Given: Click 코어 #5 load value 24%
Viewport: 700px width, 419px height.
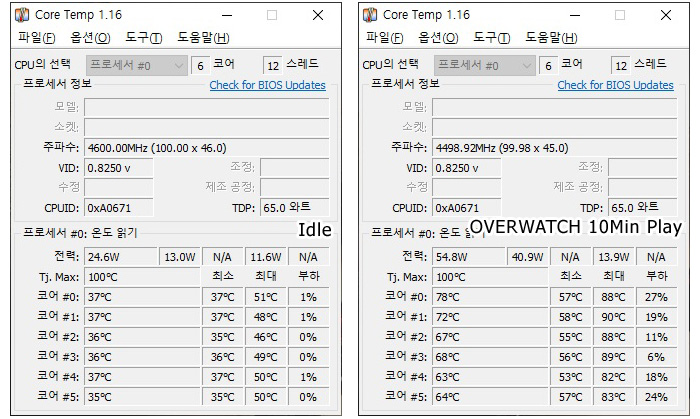Looking at the screenshot, I should tap(656, 397).
